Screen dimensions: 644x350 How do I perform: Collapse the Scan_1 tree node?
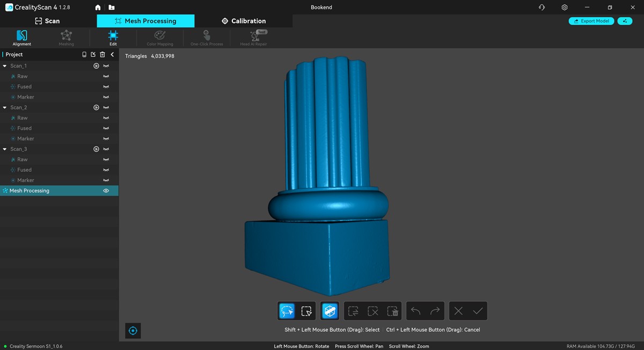click(x=5, y=66)
